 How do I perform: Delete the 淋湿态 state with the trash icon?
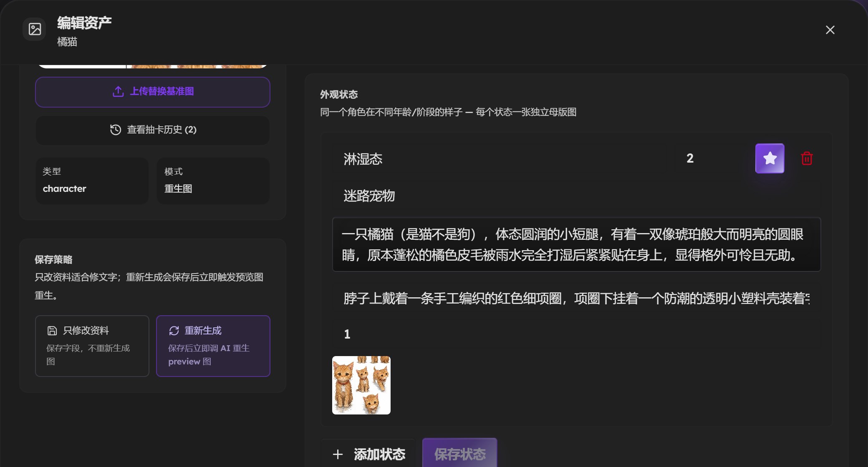(807, 158)
